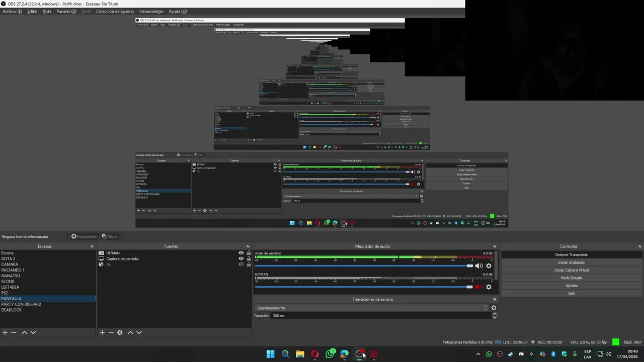Viewport: 644px width, 362px height.
Task: Open the Vista menu
Action: (x=47, y=11)
